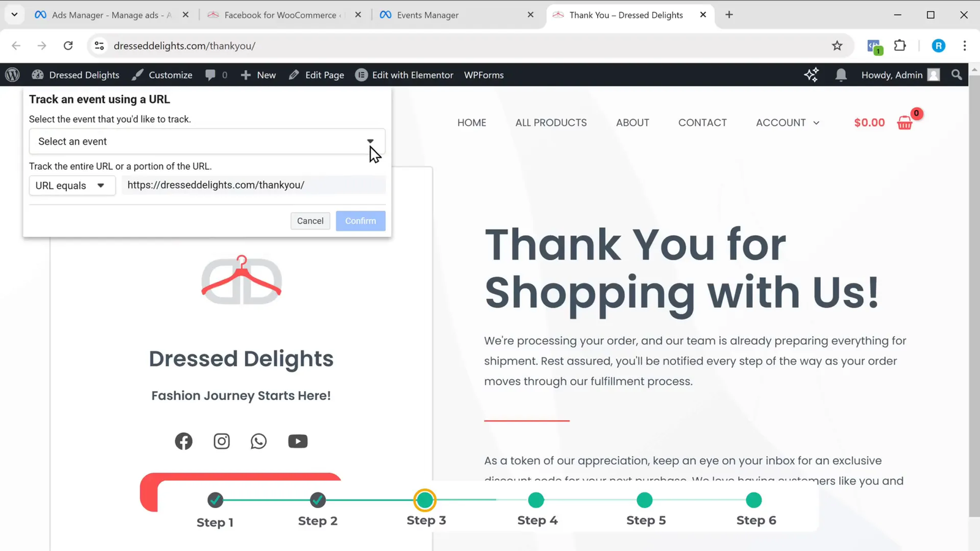980x551 pixels.
Task: Open the tab search chevron
Action: (14, 15)
